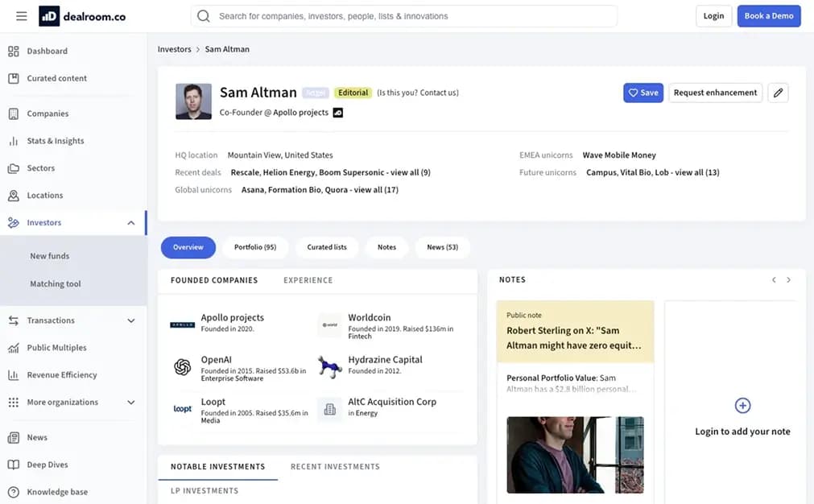Go to previous note with left chevron

click(x=774, y=279)
